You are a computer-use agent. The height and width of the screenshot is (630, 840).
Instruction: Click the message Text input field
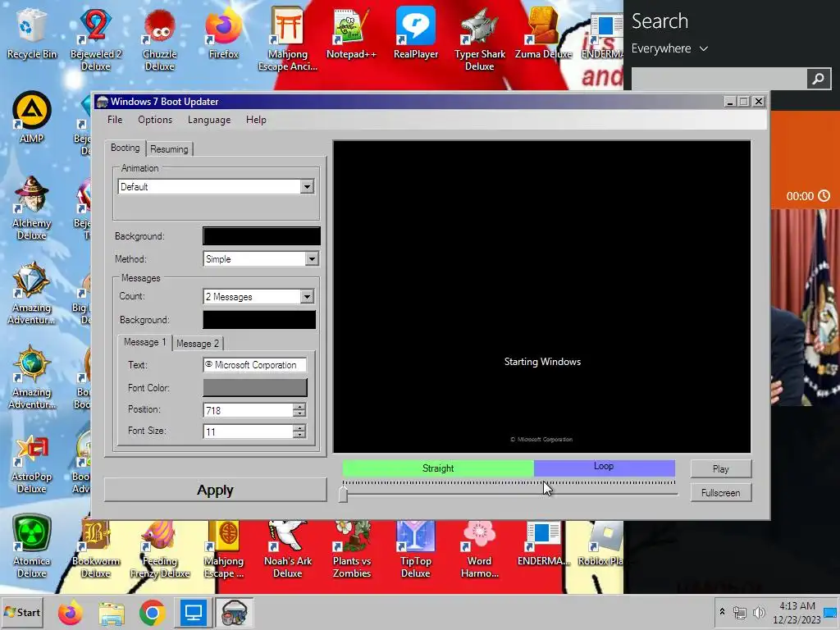pos(255,365)
